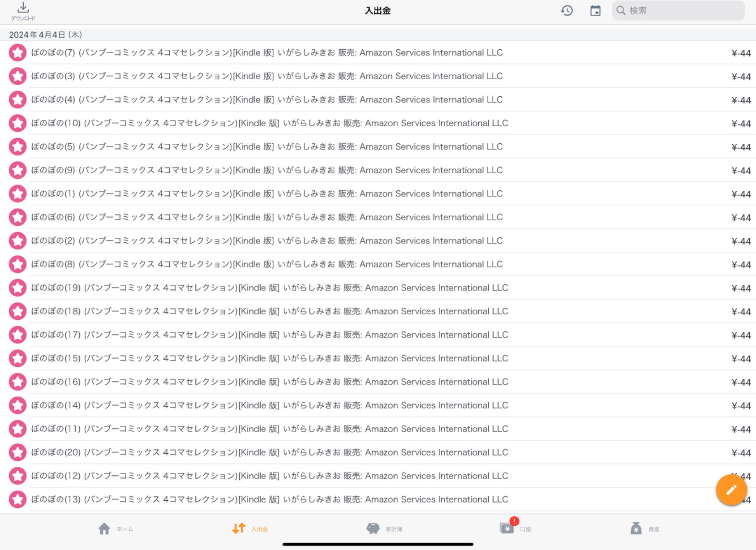Open the ぼのぼの(18) transaction description

270,311
